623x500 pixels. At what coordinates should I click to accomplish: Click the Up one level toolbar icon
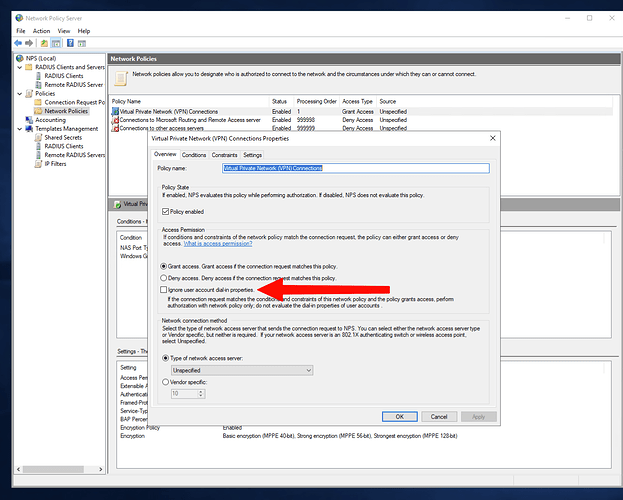(x=44, y=43)
